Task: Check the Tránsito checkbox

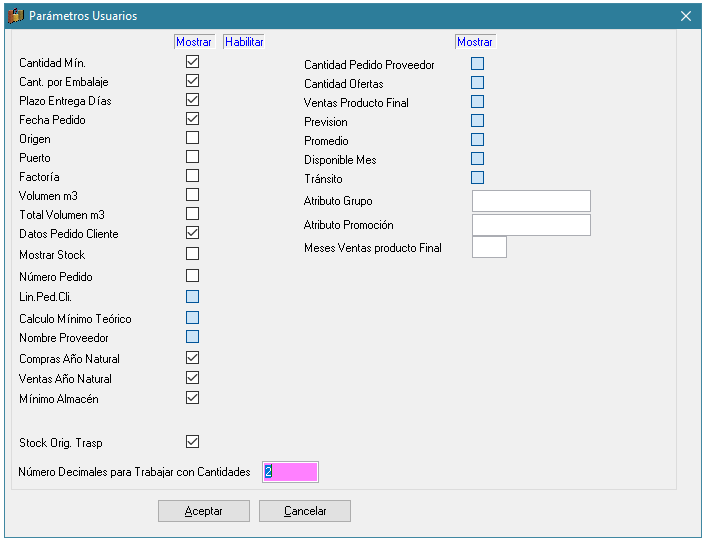Action: (477, 177)
